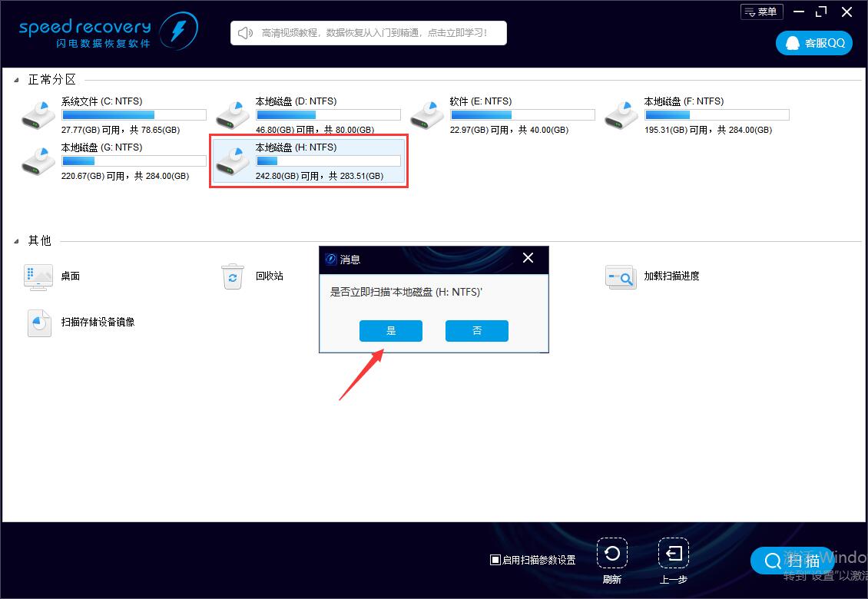This screenshot has height=599, width=868.
Task: Click the speaker announcement icon
Action: (x=245, y=33)
